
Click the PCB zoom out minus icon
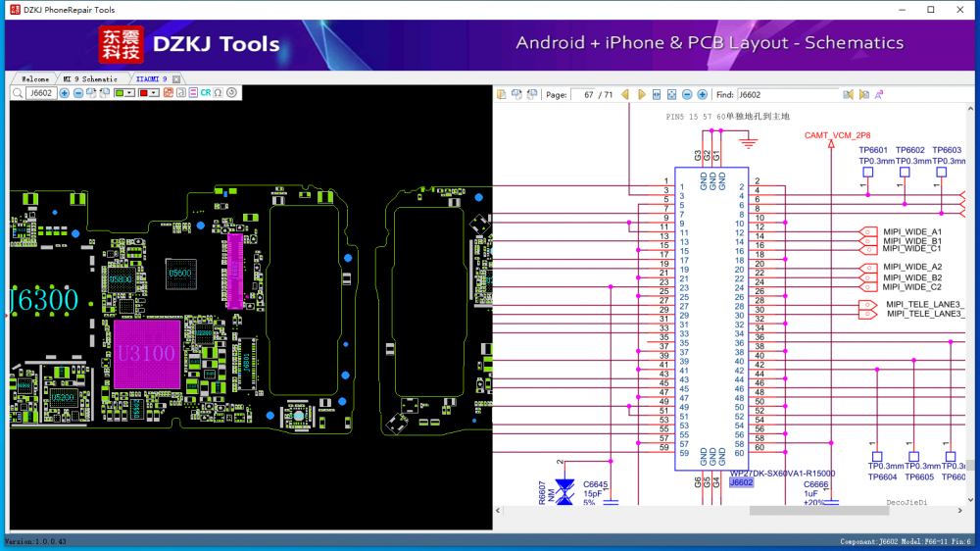[78, 93]
